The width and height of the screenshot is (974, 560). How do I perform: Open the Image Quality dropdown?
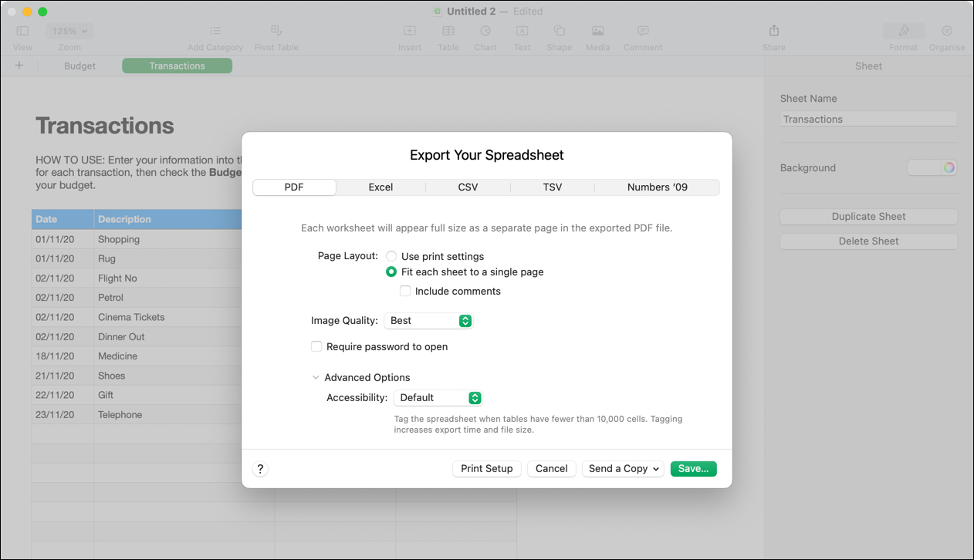pyautogui.click(x=428, y=320)
